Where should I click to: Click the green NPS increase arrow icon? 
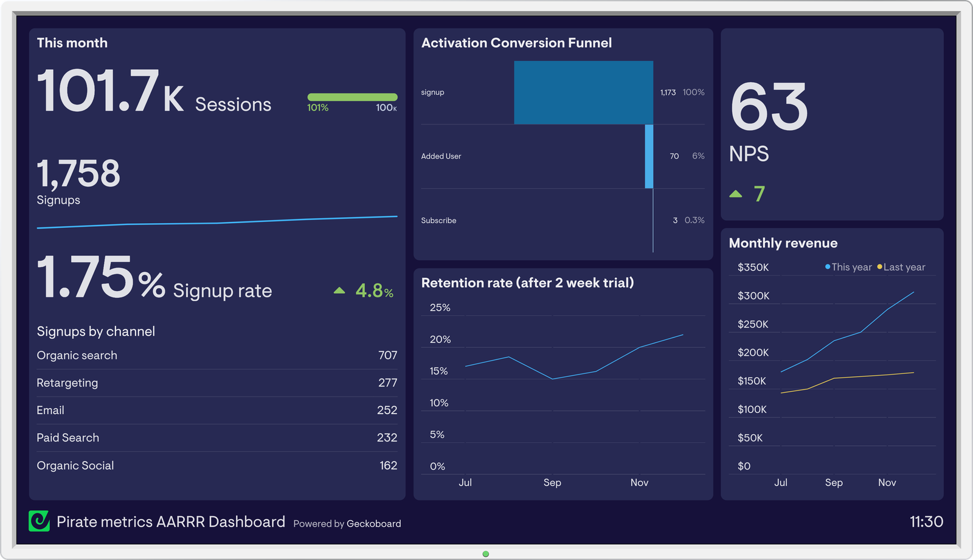(736, 193)
